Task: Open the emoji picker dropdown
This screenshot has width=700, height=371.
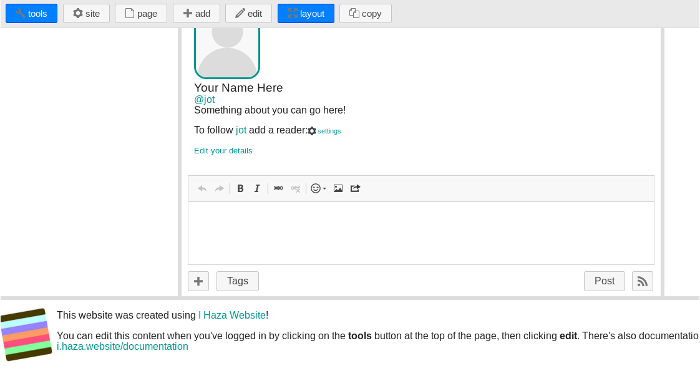Action: point(318,188)
